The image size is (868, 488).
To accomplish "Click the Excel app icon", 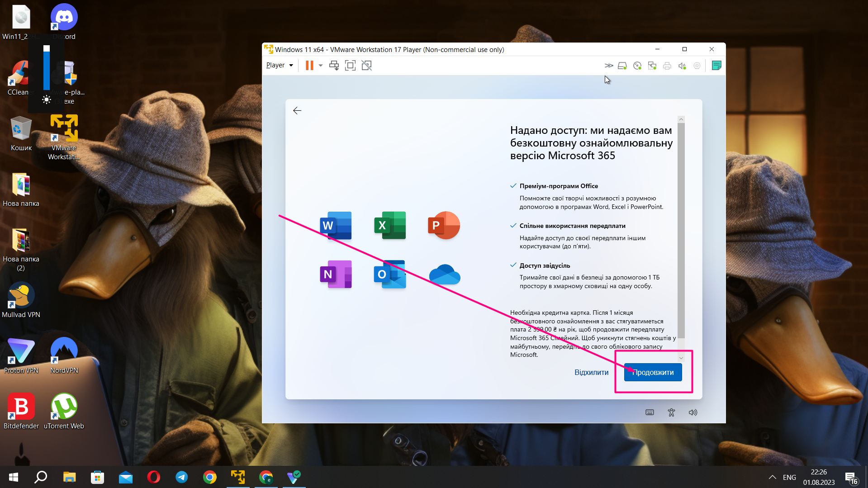I will click(390, 225).
